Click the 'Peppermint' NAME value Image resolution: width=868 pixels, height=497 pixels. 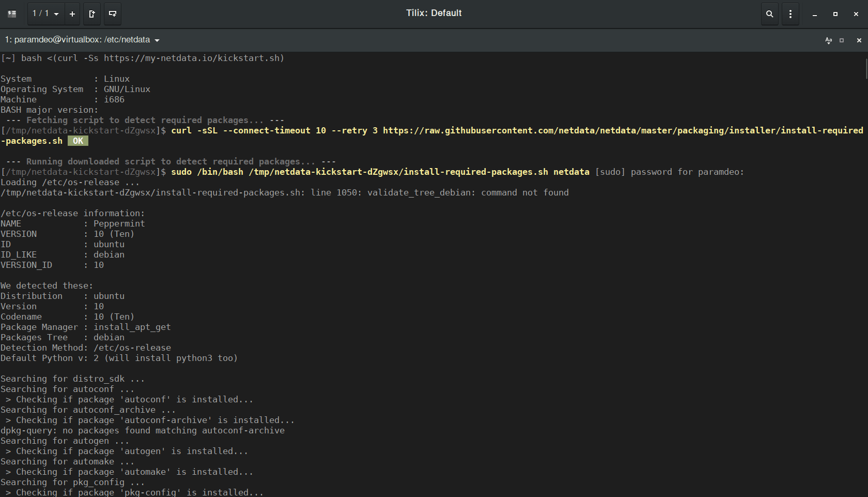click(x=119, y=223)
